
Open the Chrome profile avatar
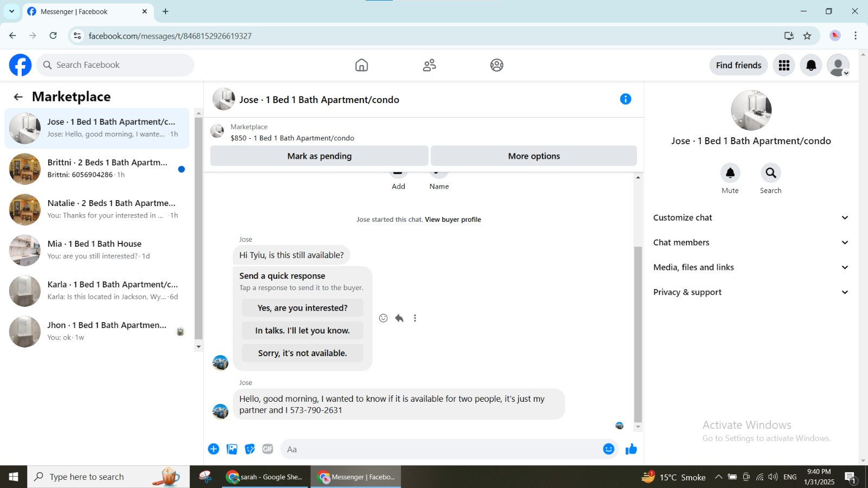pyautogui.click(x=835, y=36)
